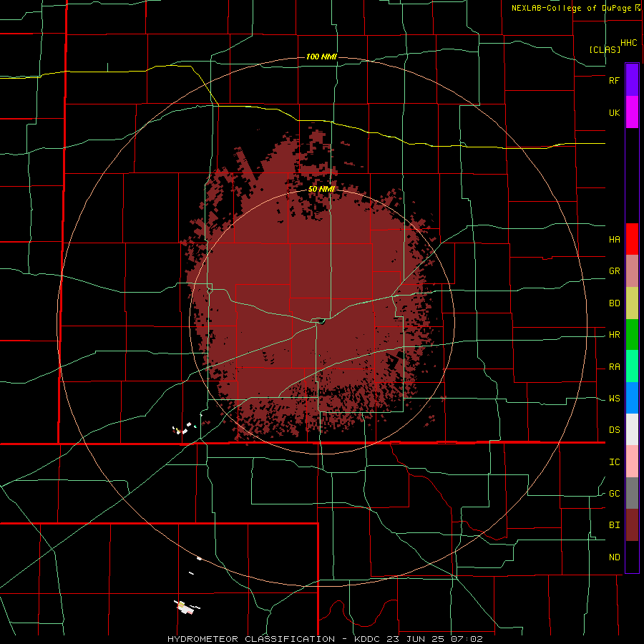Click the white DS legend color swatch
644x644 pixels.
(x=632, y=429)
